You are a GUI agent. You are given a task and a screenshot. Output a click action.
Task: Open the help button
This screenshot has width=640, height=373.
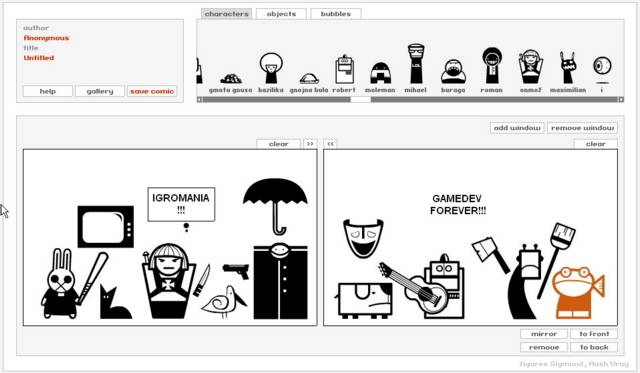[x=48, y=91]
